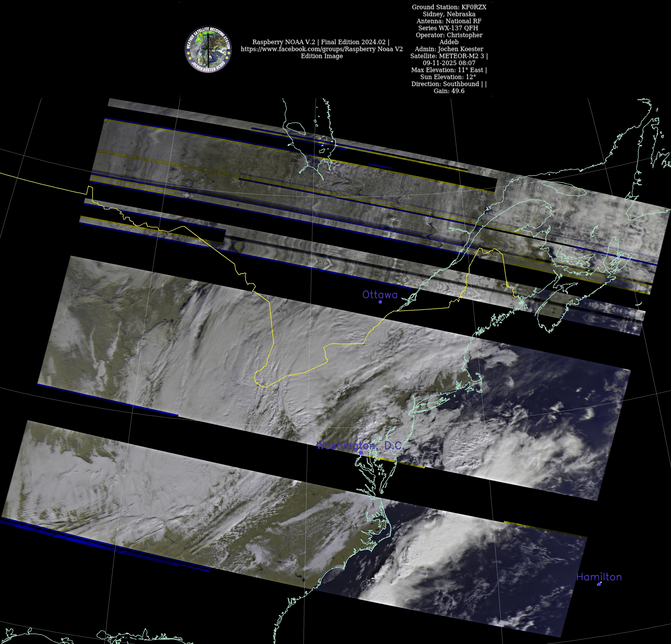Image resolution: width=671 pixels, height=644 pixels.
Task: Click the Sidney, Nebraska location text
Action: (449, 14)
